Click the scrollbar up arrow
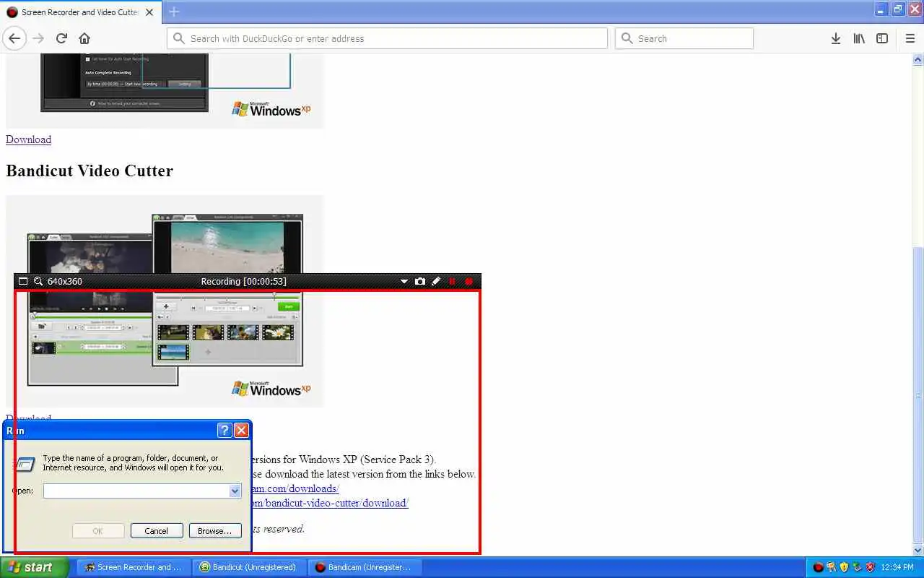This screenshot has width=924, height=578. [x=918, y=59]
